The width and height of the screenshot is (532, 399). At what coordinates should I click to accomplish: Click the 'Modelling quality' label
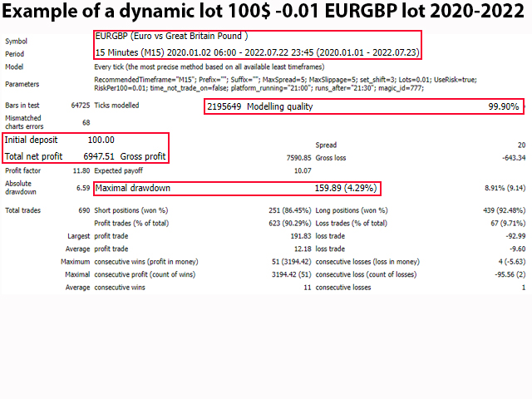tap(280, 106)
